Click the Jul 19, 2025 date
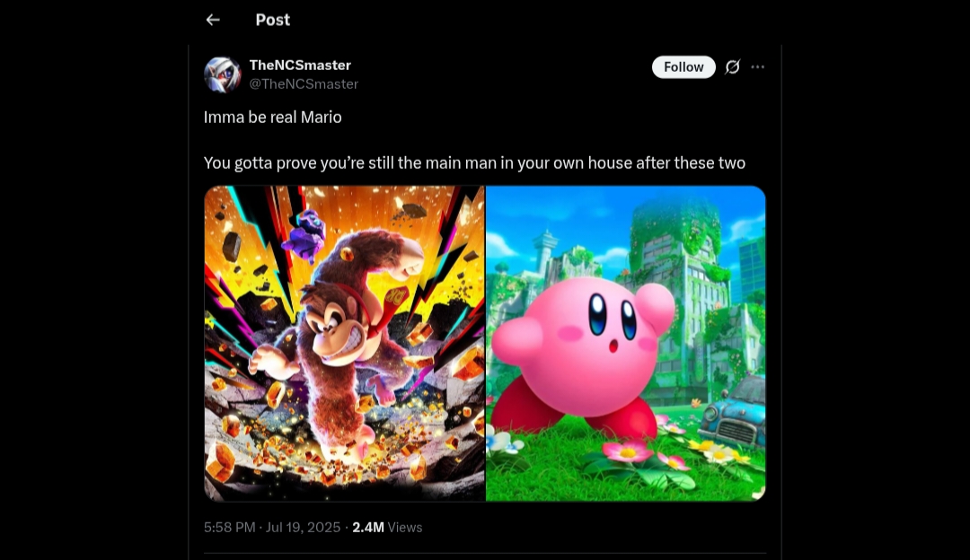Viewport: 970px width, 560px height. click(x=304, y=527)
